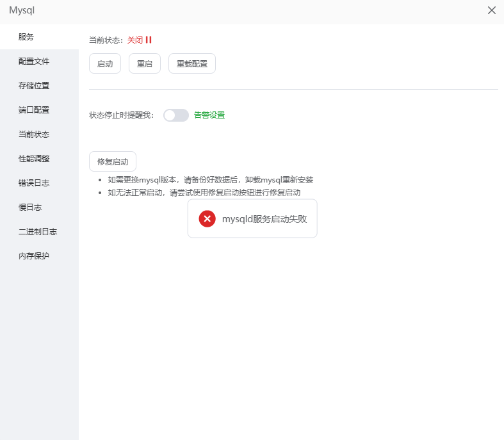
Task: Click the 启动 button
Action: coord(105,63)
